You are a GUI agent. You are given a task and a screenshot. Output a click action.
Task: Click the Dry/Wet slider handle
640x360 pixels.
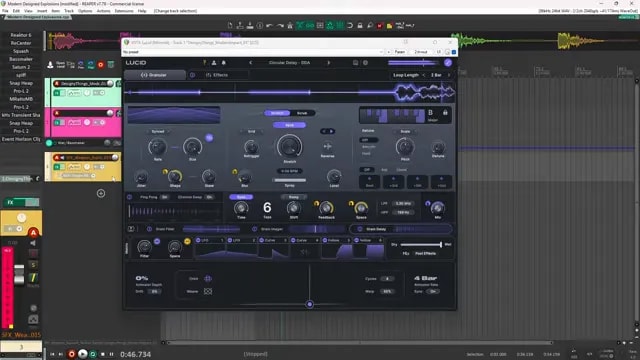click(x=441, y=244)
